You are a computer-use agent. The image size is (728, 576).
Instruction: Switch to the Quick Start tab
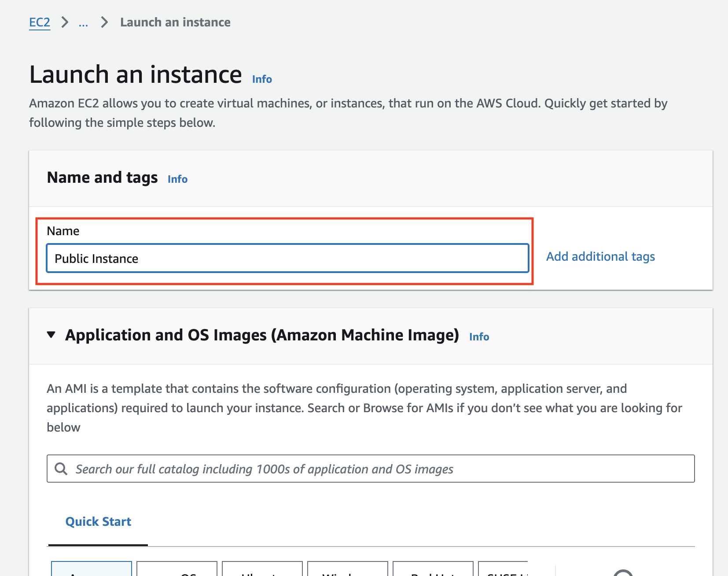98,522
